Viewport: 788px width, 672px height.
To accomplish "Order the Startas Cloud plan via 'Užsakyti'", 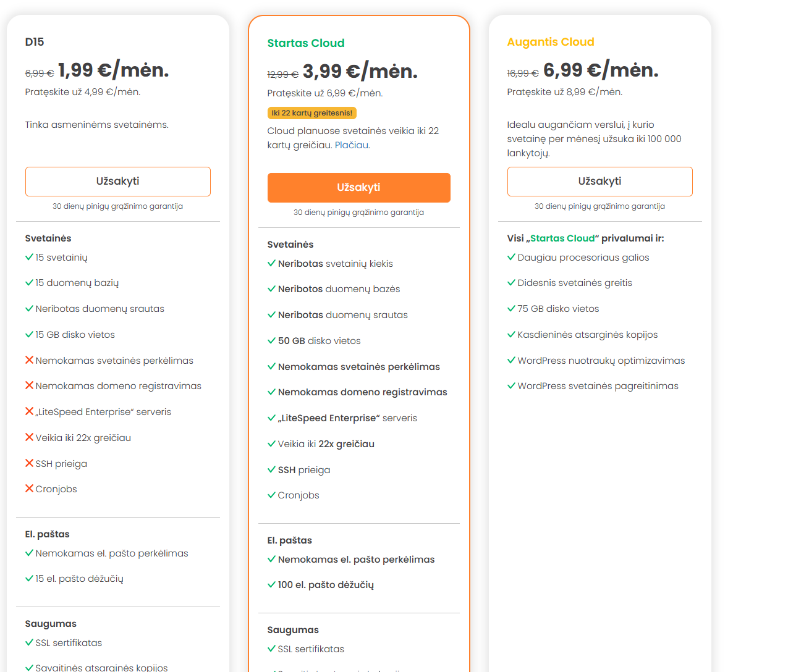I will click(358, 187).
